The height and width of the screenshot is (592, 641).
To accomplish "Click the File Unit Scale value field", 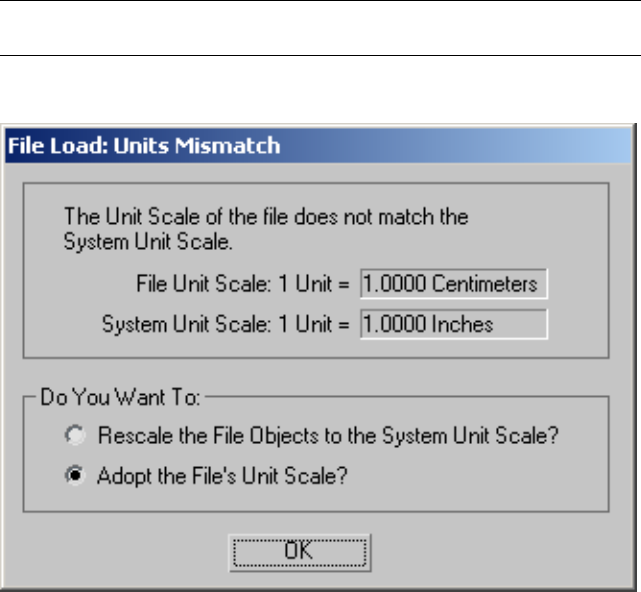I will point(454,284).
